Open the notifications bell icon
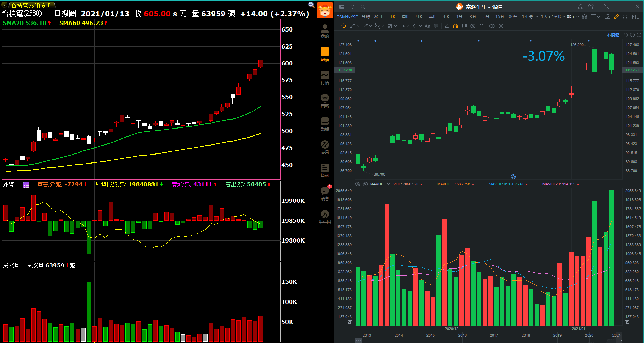The width and height of the screenshot is (644, 343). click(352, 7)
